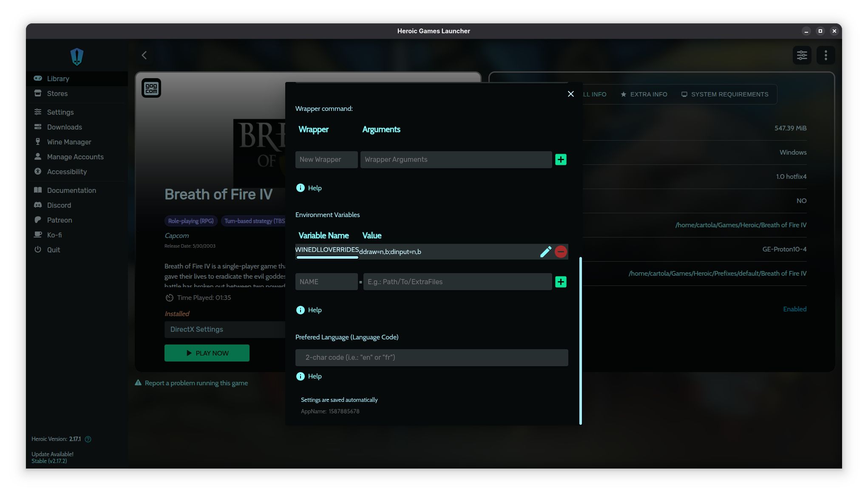Viewport: 868px width, 497px height.
Task: Click the Discord icon in sidebar
Action: pos(38,205)
